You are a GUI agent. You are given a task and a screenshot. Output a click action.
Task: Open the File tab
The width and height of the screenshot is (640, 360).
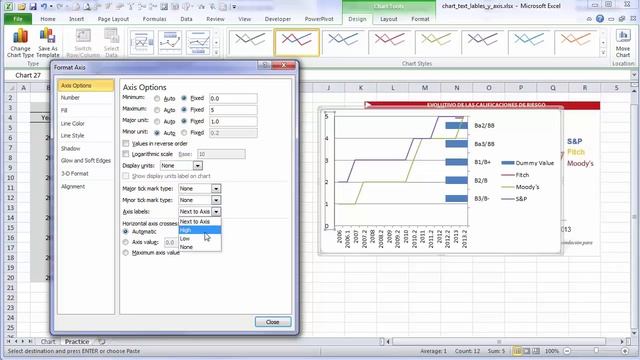[x=18, y=19]
